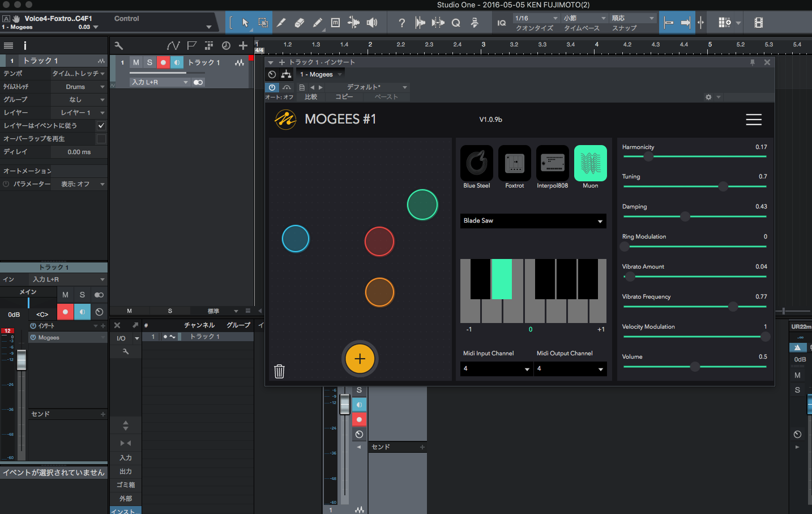
Task: Select the Arrow tool in toolbar
Action: [245, 23]
